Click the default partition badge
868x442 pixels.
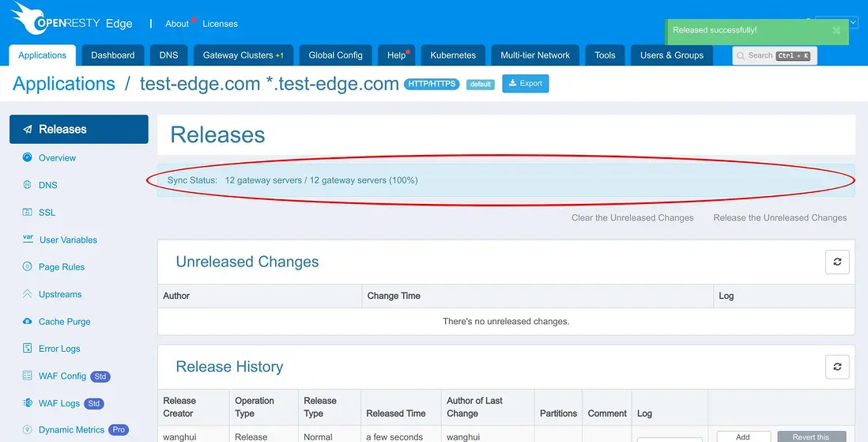pyautogui.click(x=480, y=84)
